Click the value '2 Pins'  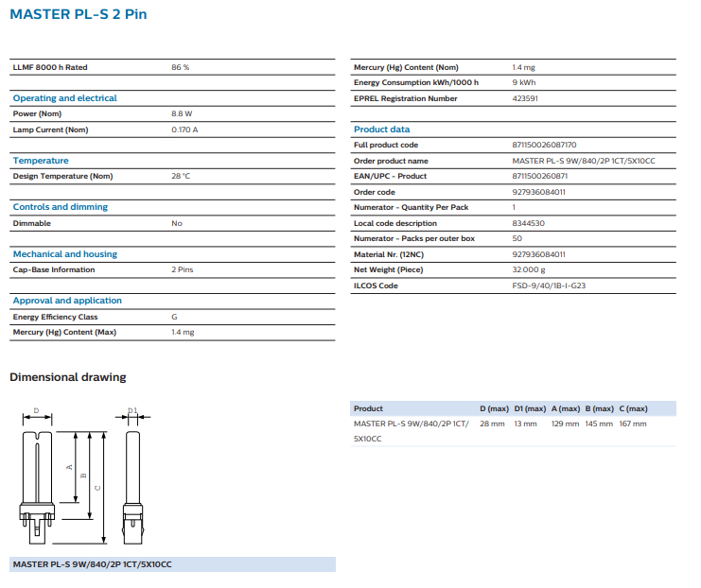pos(182,269)
